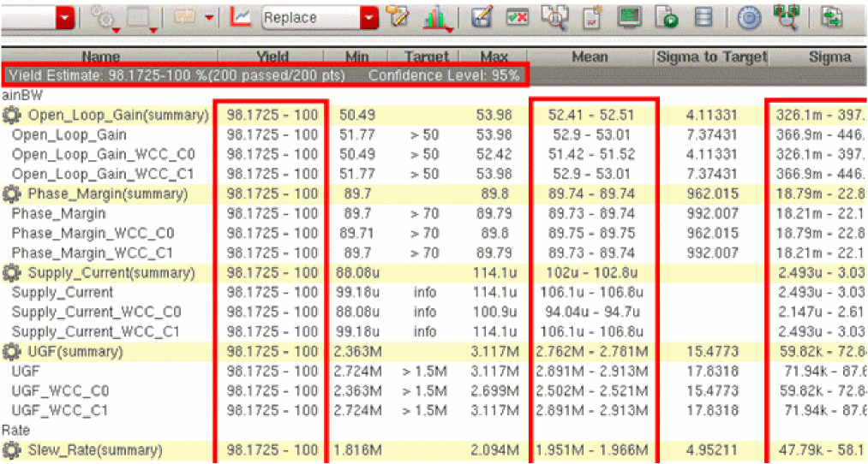
Task: Click the 2.094M Max value in Slew_Rate row
Action: click(x=494, y=450)
